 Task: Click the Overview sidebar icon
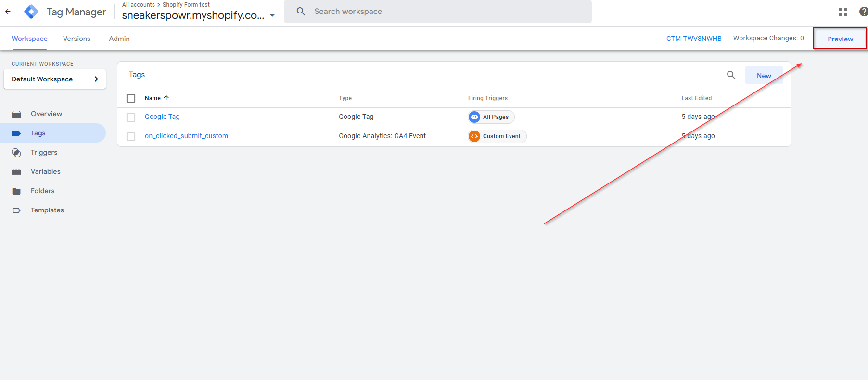point(16,114)
